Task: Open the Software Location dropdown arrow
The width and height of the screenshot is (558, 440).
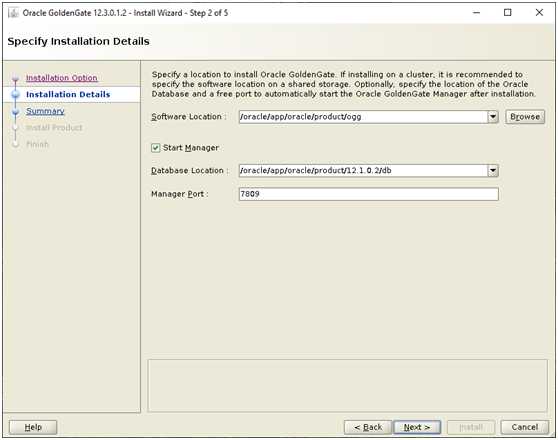Action: pos(493,117)
